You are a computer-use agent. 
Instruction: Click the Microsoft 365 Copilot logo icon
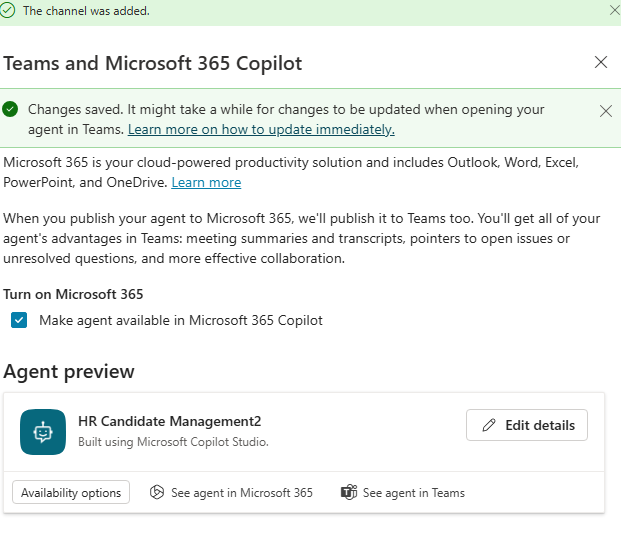click(157, 492)
